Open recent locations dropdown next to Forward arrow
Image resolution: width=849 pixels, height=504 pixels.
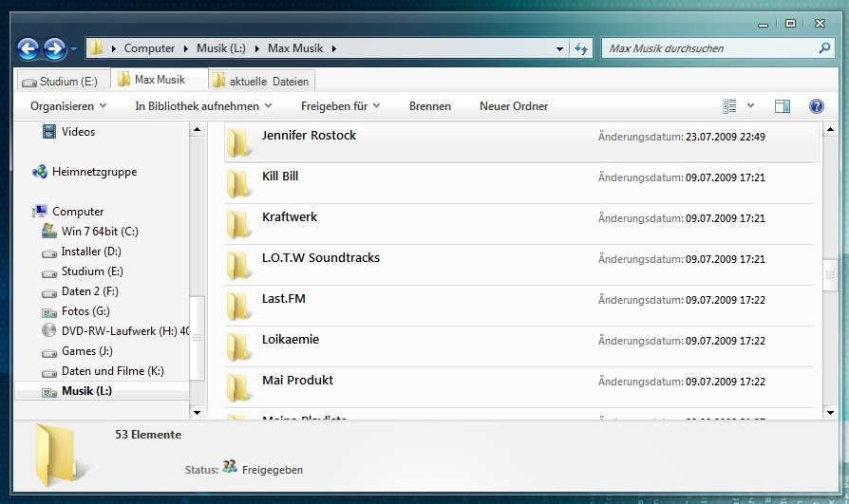click(74, 49)
